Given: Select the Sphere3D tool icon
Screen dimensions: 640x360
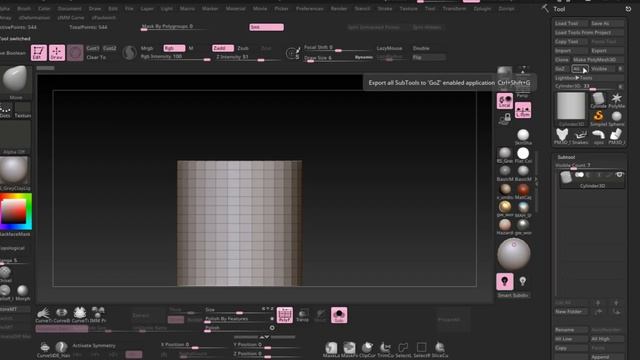Looking at the screenshot, I should (x=616, y=118).
